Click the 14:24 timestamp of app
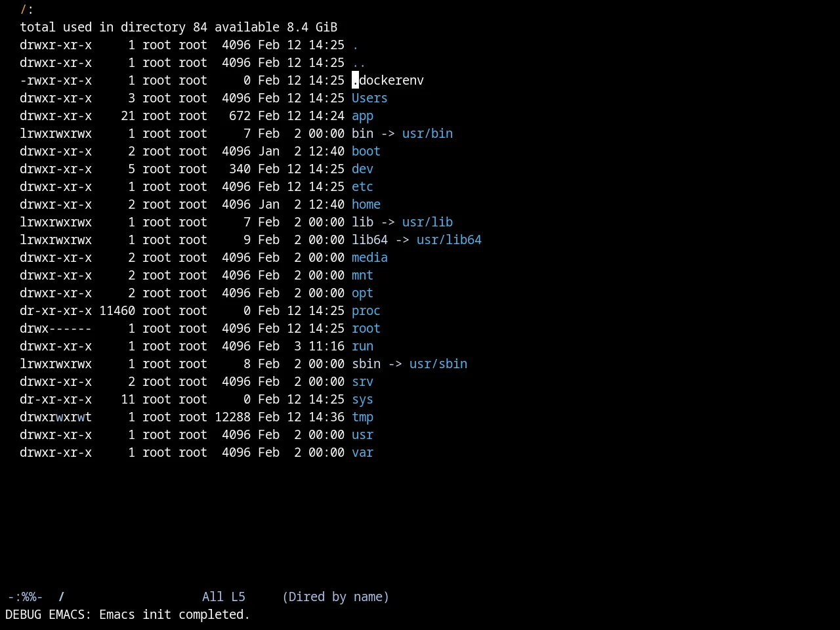840x630 pixels. (326, 115)
